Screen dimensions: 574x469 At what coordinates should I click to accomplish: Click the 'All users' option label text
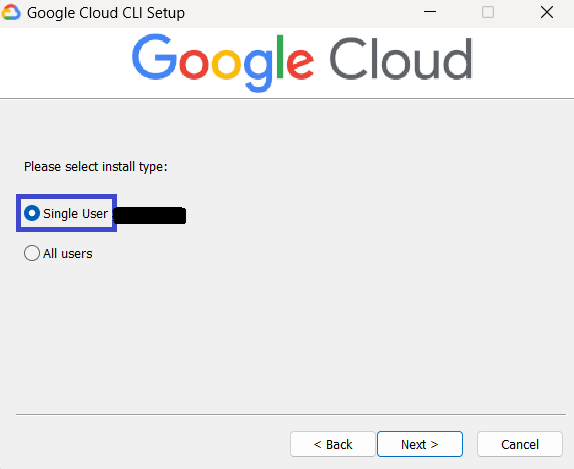pos(68,253)
